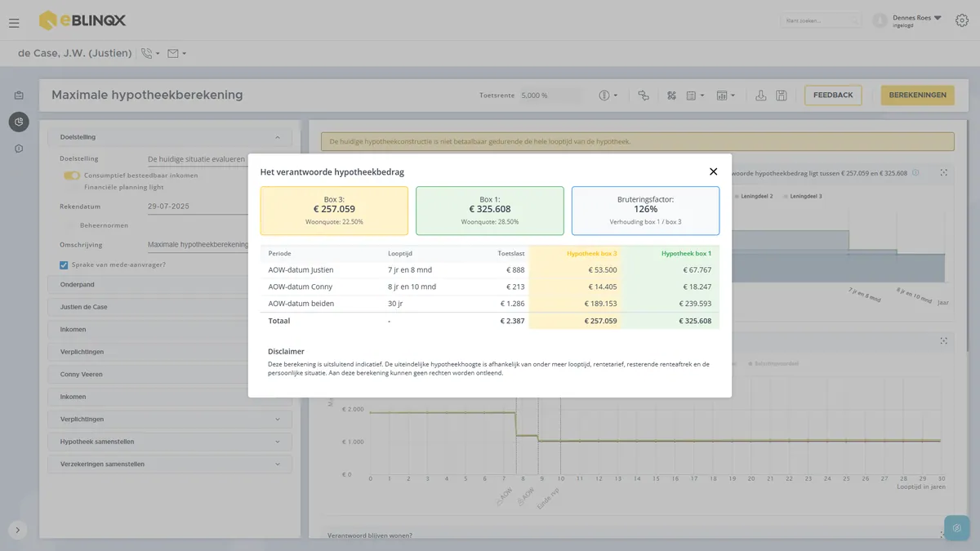Image resolution: width=980 pixels, height=551 pixels.
Task: Click the Box 1 € 325.608 card
Action: (490, 211)
